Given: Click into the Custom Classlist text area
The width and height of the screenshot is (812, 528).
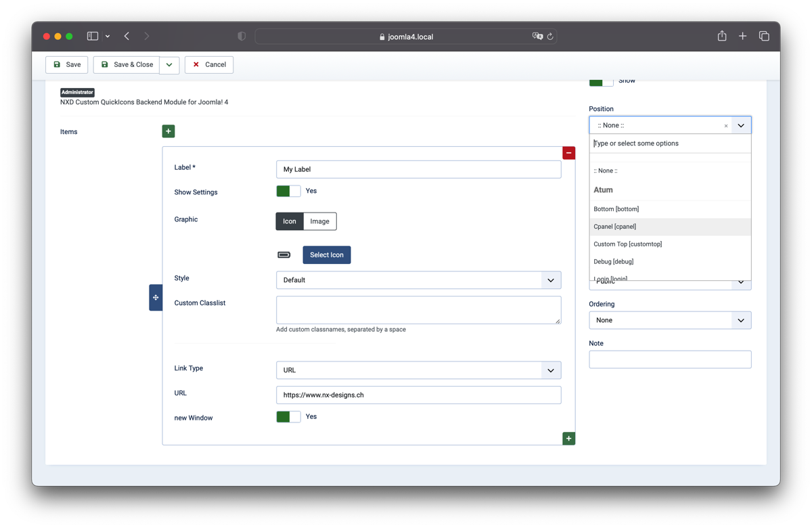Looking at the screenshot, I should pyautogui.click(x=418, y=310).
